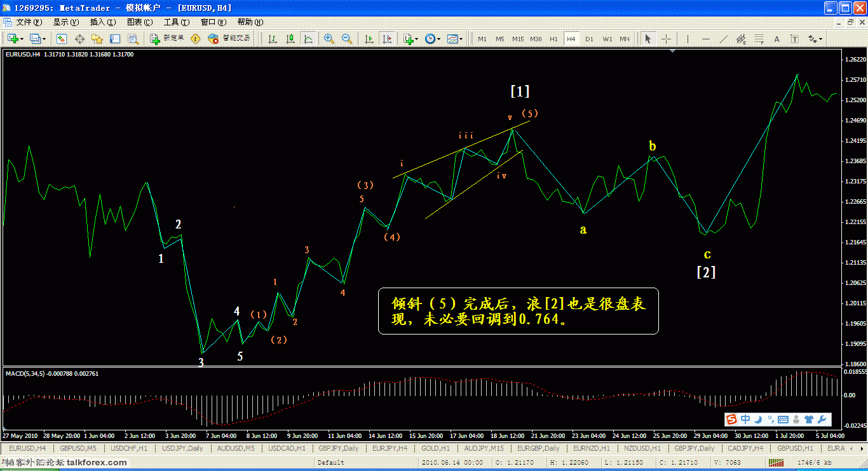Switch to the NZDUSD,H1 chart tab

pyautogui.click(x=643, y=448)
